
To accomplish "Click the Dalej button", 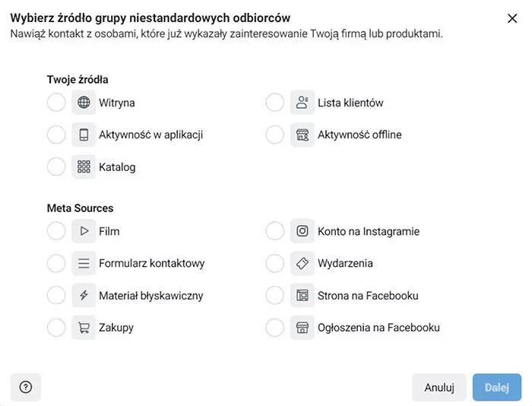I will [x=496, y=387].
